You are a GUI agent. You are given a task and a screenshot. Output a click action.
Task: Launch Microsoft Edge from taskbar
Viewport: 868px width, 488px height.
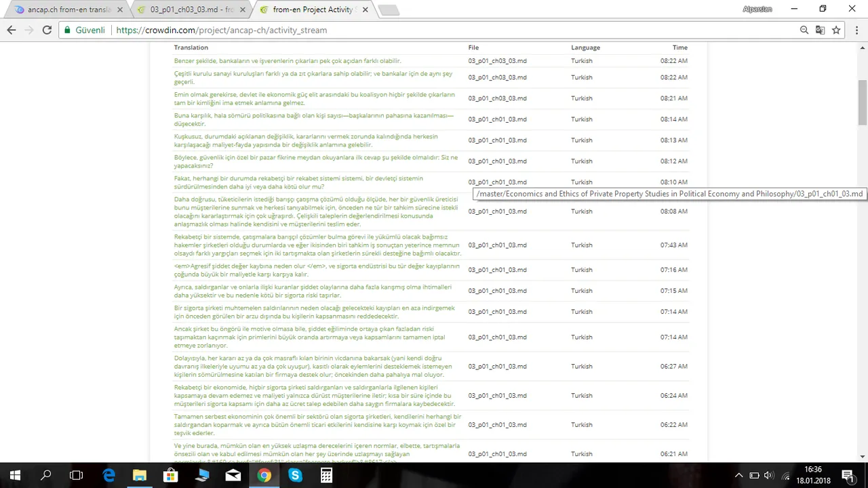(x=108, y=475)
